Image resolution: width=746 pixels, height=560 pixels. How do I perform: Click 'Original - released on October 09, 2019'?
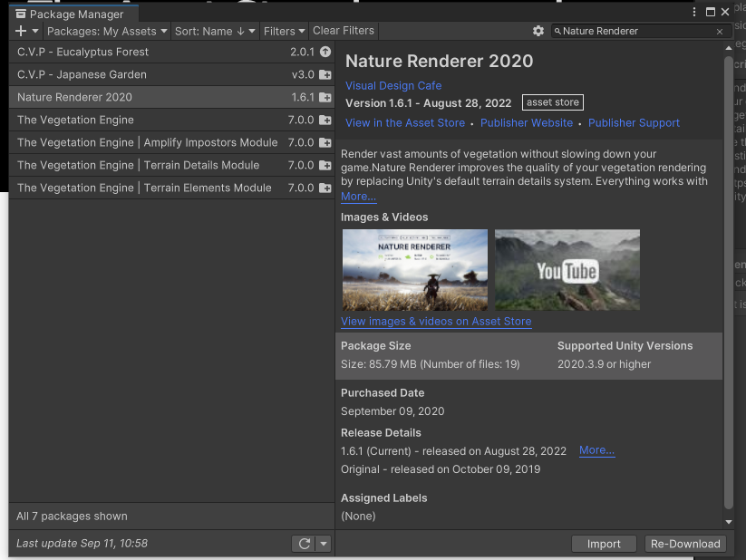pos(441,469)
